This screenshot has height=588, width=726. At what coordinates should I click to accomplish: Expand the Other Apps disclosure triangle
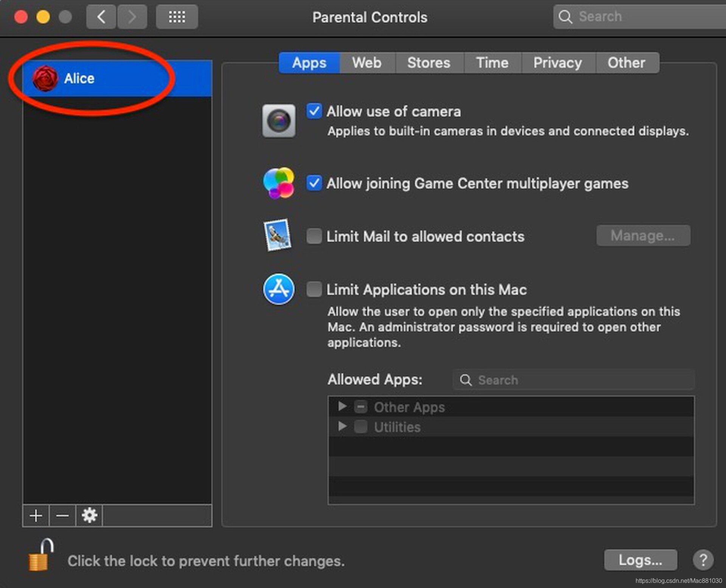coord(342,406)
